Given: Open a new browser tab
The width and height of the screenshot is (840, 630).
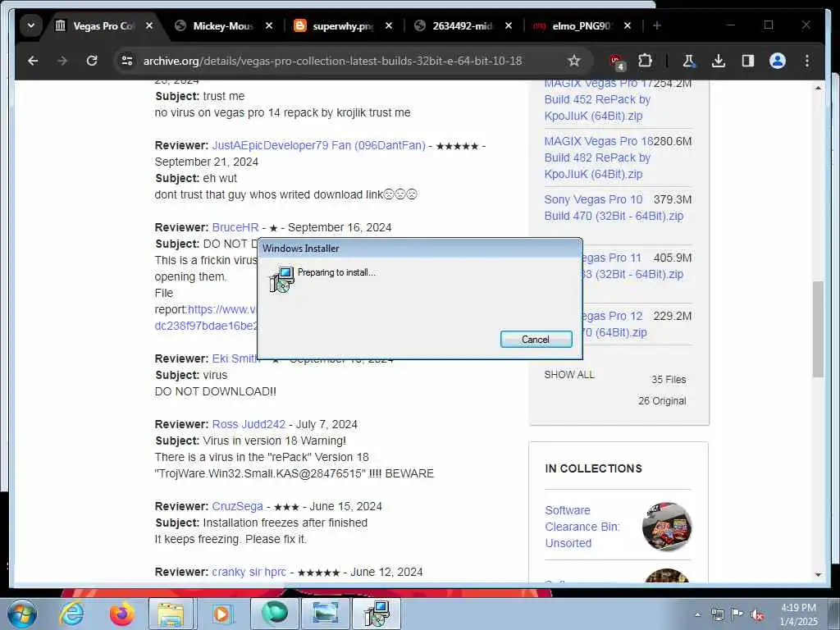Looking at the screenshot, I should 657,25.
